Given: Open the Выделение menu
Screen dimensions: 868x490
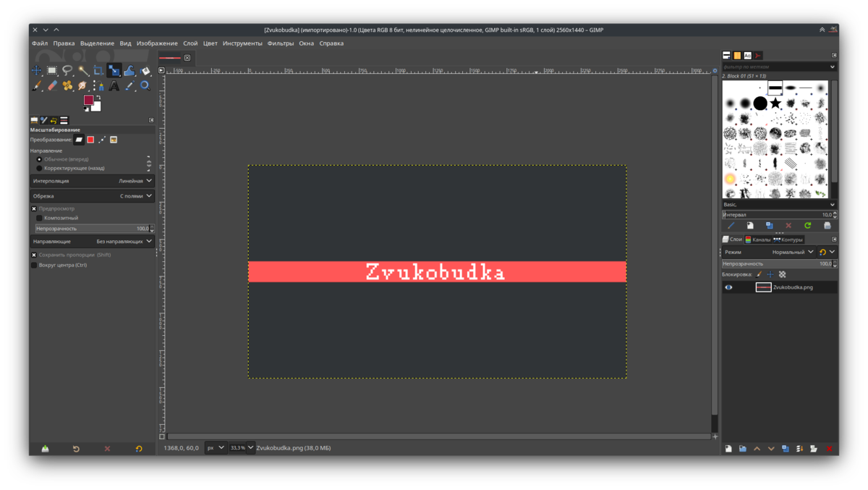Looking at the screenshot, I should [x=97, y=43].
